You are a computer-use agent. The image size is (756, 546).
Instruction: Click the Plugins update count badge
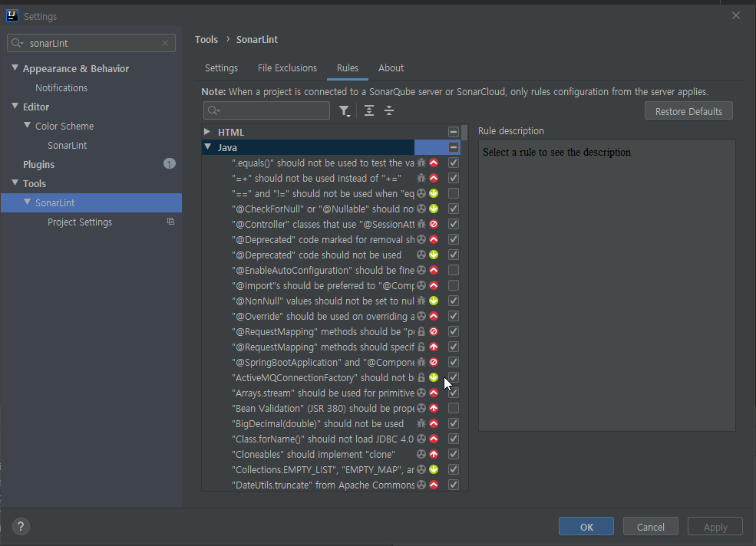[x=169, y=164]
